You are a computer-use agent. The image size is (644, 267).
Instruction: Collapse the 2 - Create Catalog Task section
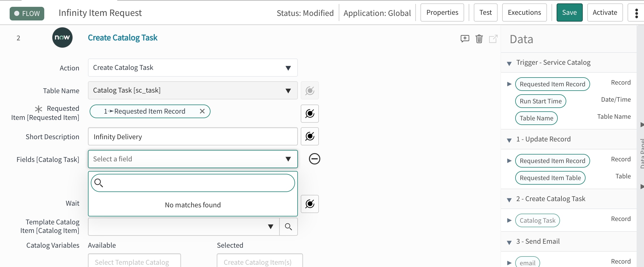(x=509, y=199)
